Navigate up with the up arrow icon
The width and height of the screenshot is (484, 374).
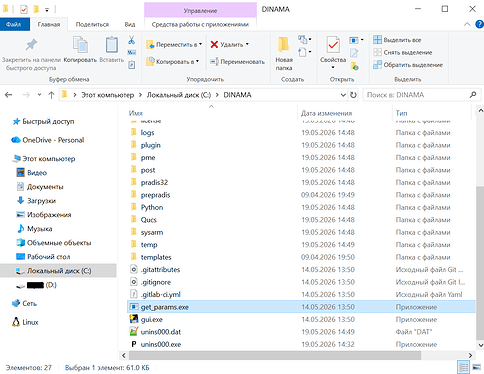tap(51, 95)
